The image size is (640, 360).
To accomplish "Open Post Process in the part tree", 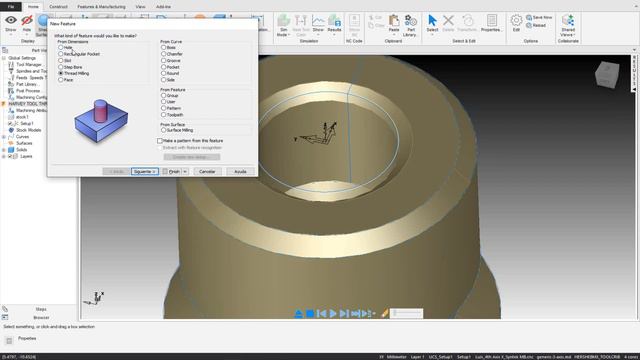I will point(28,91).
